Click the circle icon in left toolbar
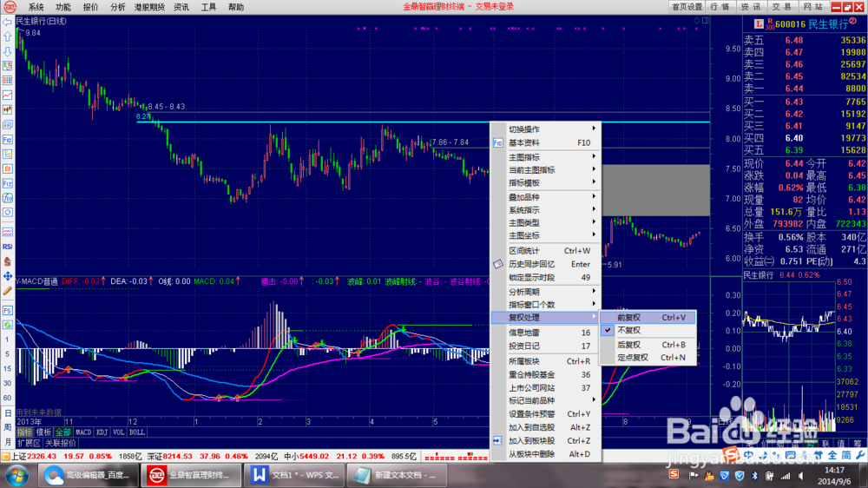 pyautogui.click(x=7, y=213)
